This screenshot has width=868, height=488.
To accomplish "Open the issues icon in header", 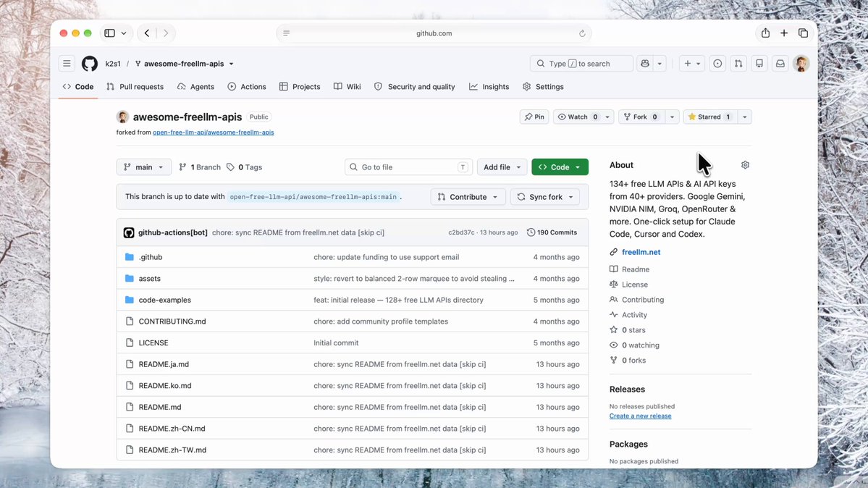I will [717, 64].
